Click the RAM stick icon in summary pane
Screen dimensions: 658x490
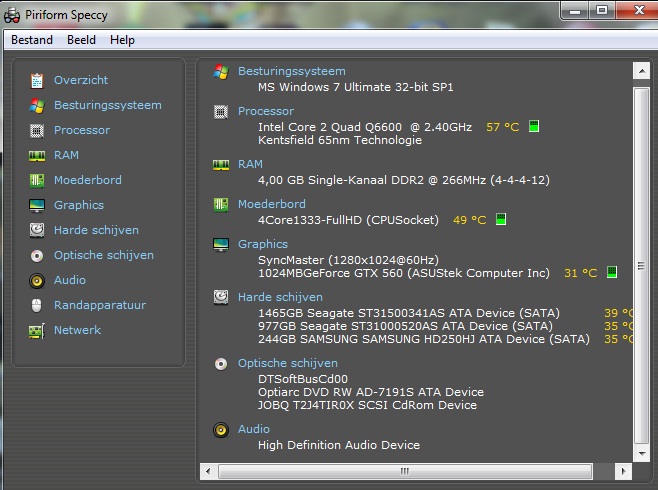pos(221,165)
